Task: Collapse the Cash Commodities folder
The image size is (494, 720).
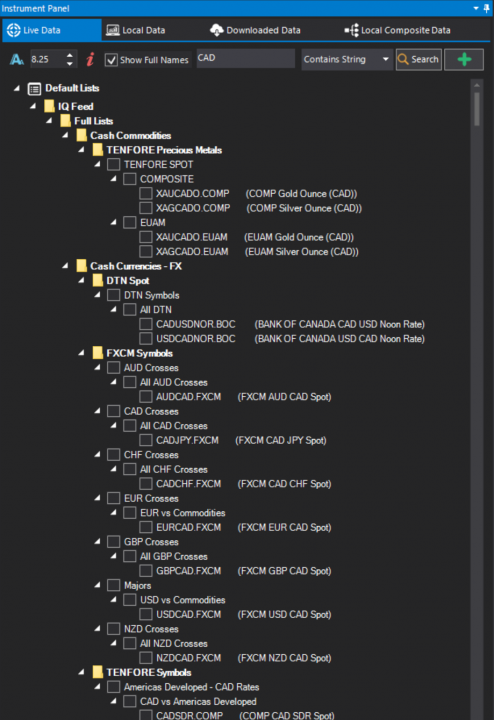Action: click(66, 135)
